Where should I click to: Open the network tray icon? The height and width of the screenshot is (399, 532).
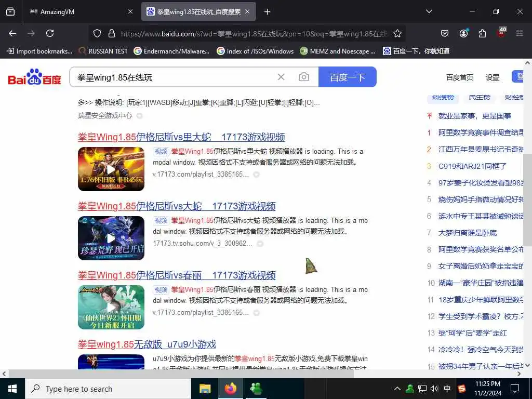(x=422, y=389)
